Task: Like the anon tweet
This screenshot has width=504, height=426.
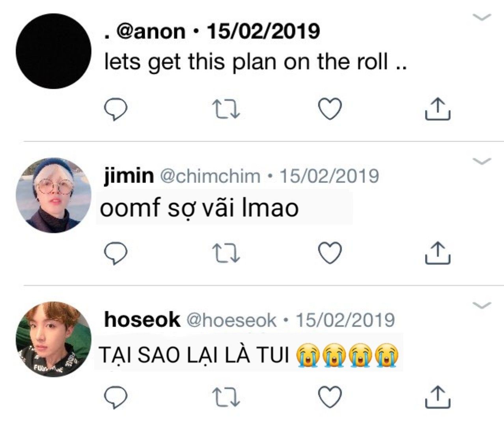Action: point(330,109)
